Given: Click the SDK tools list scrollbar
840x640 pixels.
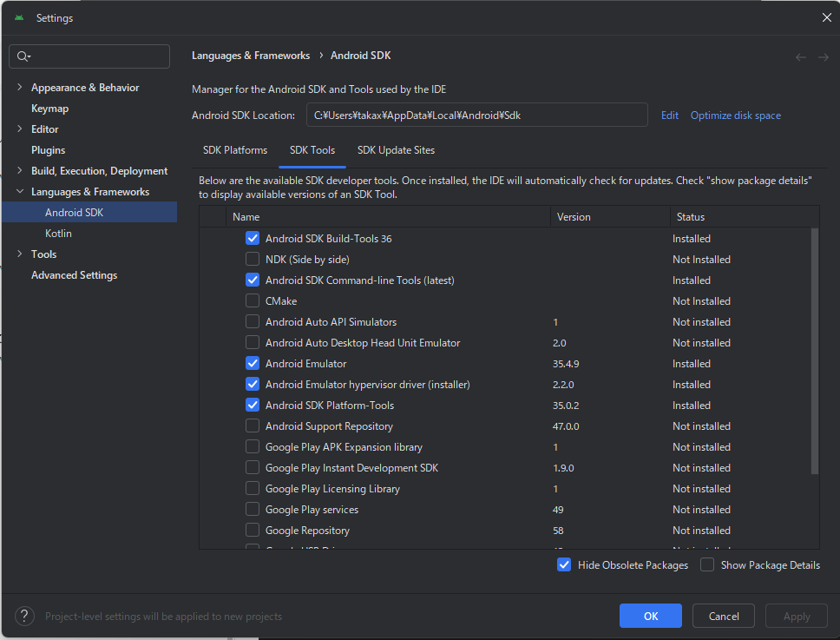Looking at the screenshot, I should (x=814, y=347).
